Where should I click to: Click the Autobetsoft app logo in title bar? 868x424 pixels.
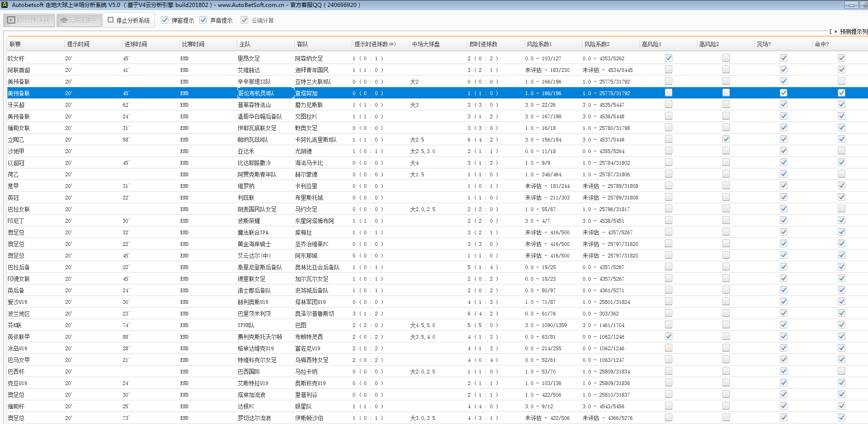pos(5,5)
